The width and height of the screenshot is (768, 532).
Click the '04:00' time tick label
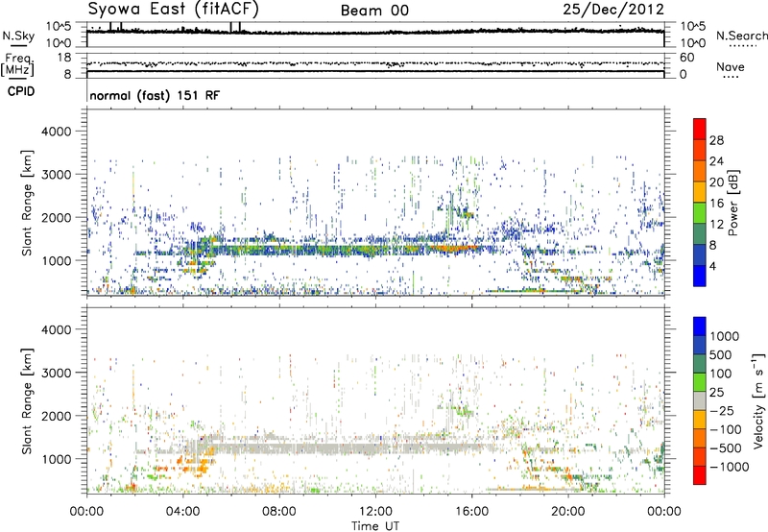[x=182, y=512]
